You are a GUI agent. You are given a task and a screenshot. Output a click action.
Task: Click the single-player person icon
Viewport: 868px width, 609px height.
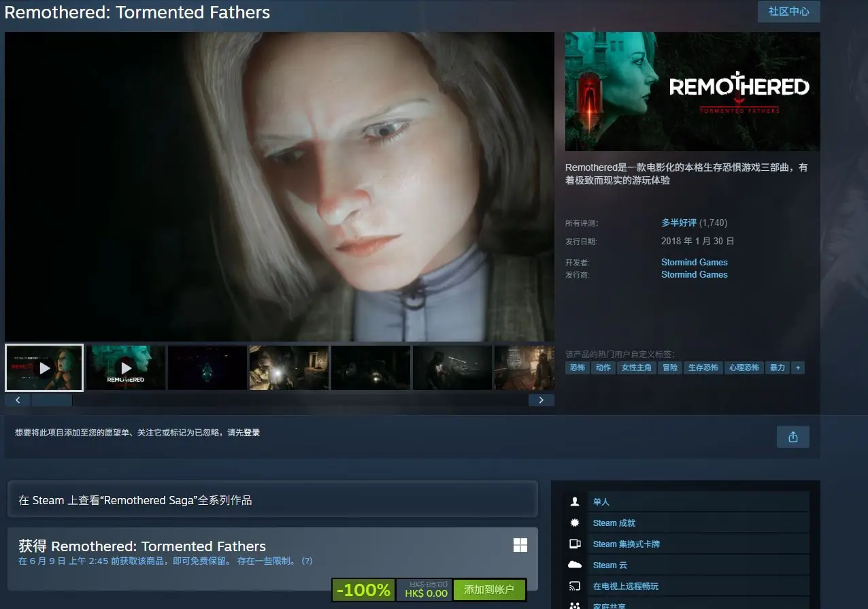point(575,501)
